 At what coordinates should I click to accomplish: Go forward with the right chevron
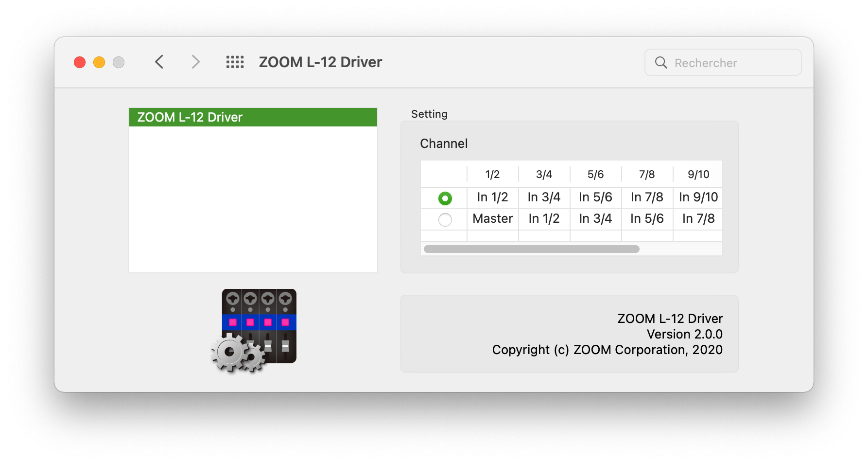click(x=195, y=62)
